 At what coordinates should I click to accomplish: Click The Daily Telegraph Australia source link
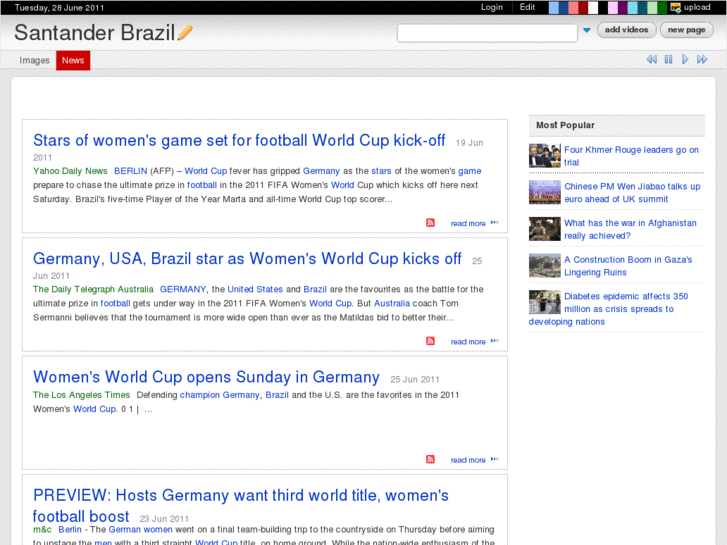click(93, 289)
